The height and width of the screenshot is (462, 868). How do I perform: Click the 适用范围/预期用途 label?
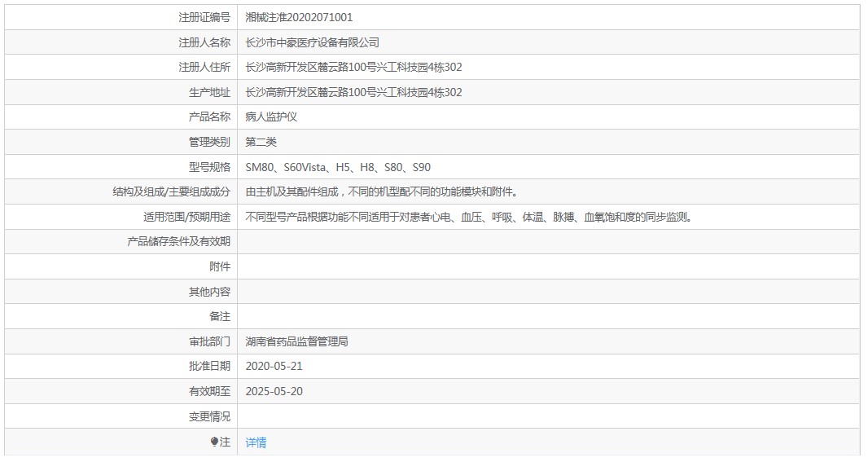pyautogui.click(x=187, y=217)
